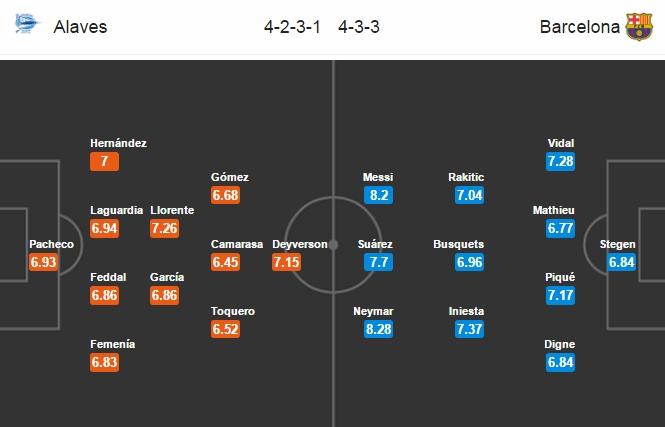
Task: Open Vidal's 7.28 rating badge
Action: [x=561, y=162]
